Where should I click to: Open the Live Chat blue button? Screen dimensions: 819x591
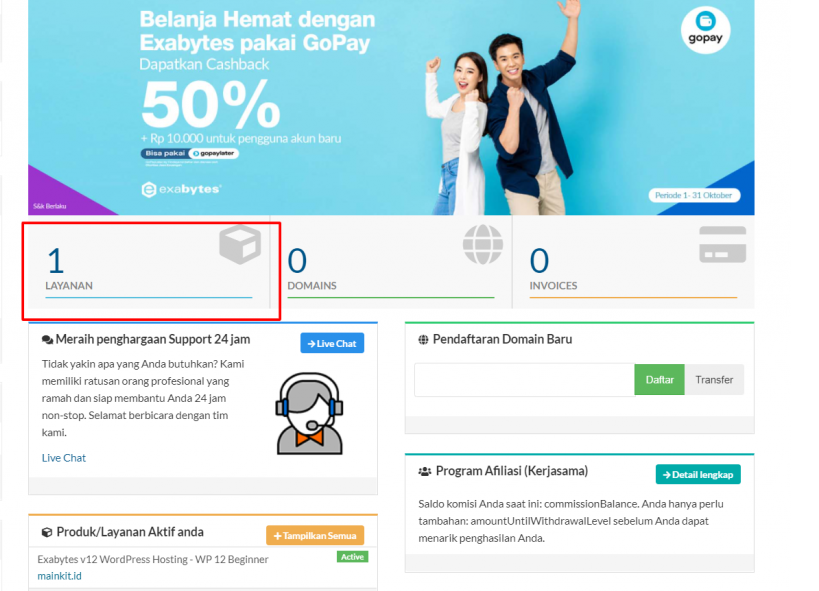(332, 343)
